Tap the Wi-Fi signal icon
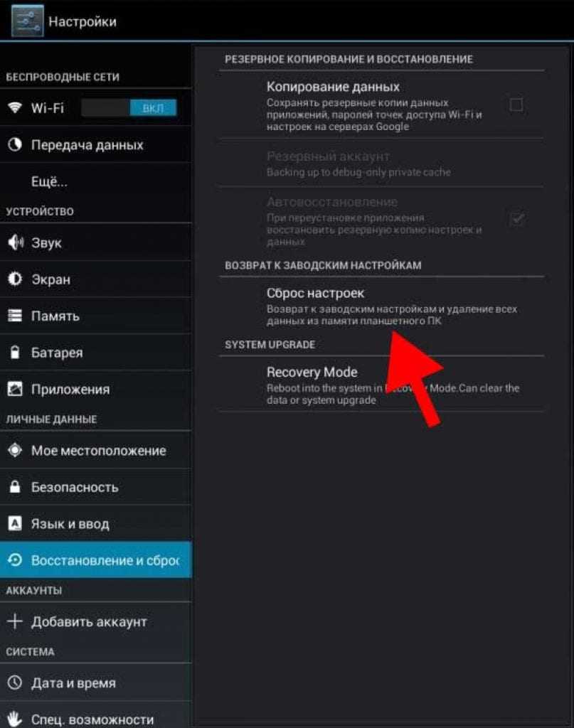The image size is (574, 728). click(15, 108)
